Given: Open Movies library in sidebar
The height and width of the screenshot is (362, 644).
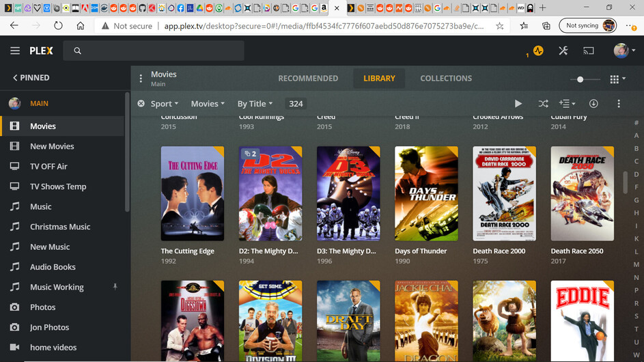Looking at the screenshot, I should coord(62,126).
